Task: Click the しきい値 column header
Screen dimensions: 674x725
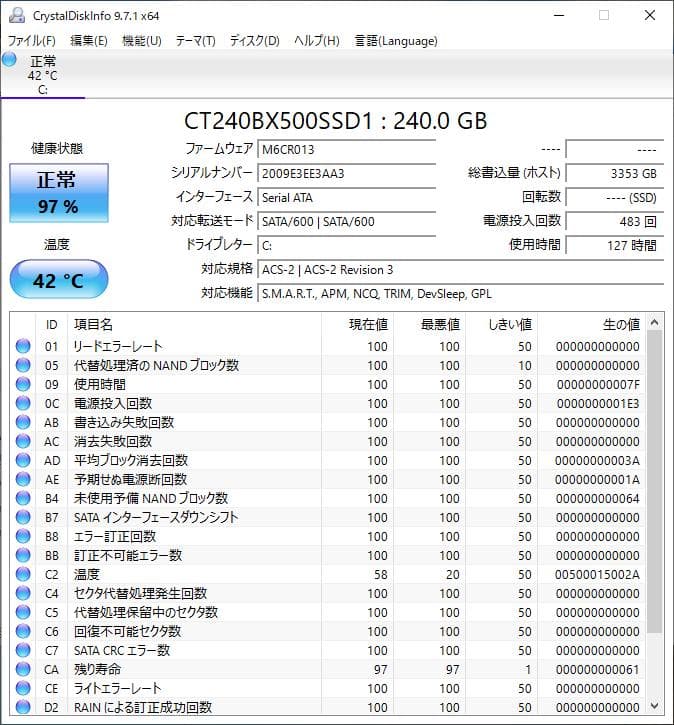Action: pyautogui.click(x=502, y=325)
